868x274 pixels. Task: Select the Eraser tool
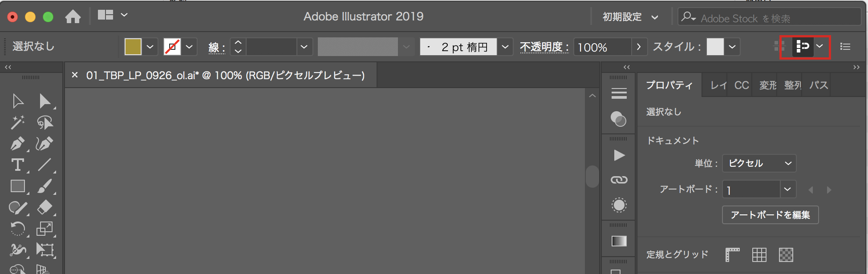coord(45,207)
